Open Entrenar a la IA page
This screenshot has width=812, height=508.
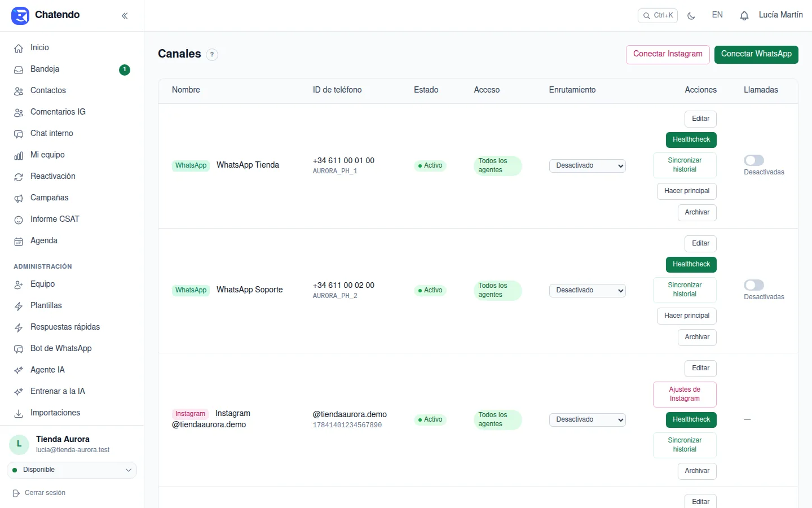72,391
